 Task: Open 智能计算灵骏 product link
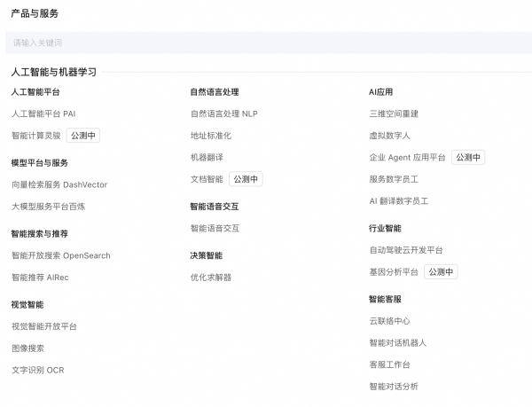coord(36,136)
